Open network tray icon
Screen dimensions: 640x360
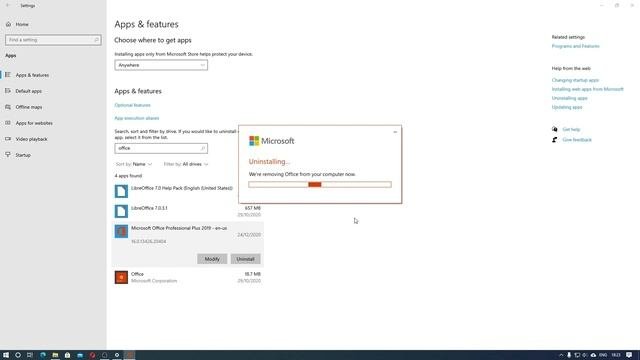tap(577, 355)
